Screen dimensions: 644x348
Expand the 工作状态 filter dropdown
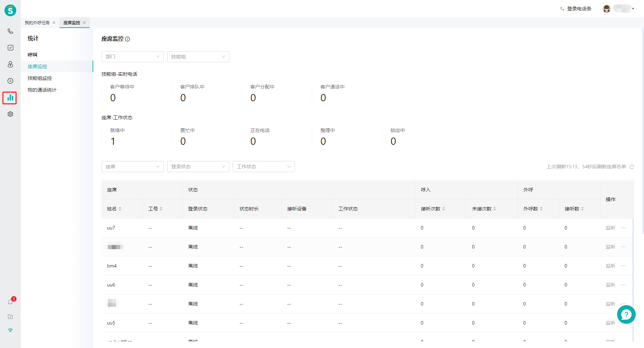coord(264,167)
